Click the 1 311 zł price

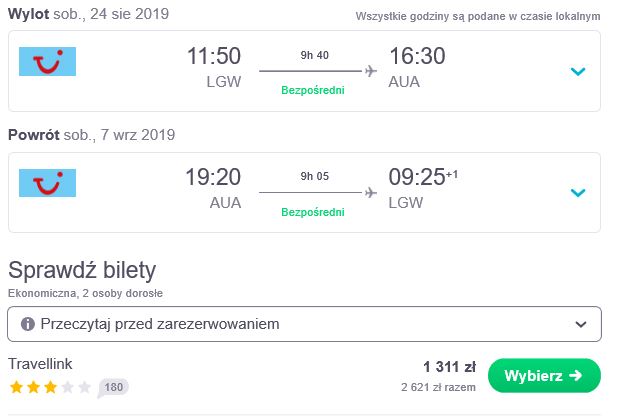(x=450, y=367)
